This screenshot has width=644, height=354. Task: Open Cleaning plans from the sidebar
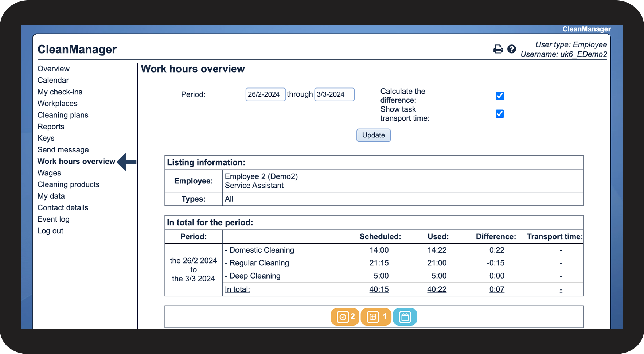(x=63, y=115)
